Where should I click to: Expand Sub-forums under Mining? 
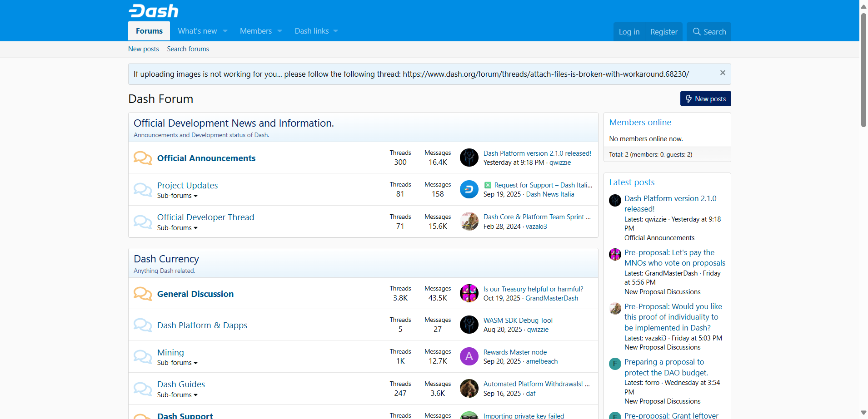(177, 363)
